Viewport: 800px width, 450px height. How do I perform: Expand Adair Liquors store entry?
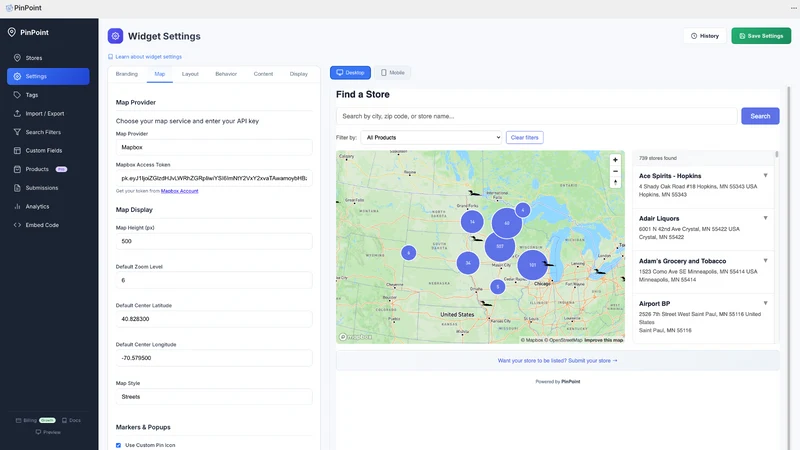tap(765, 218)
